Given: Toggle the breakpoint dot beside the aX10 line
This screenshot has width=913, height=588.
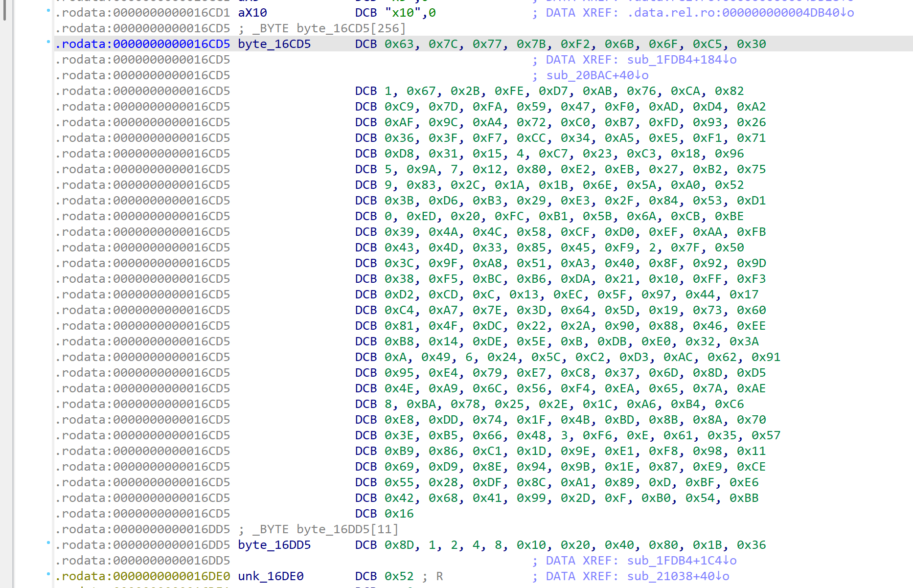Looking at the screenshot, I should (x=48, y=11).
